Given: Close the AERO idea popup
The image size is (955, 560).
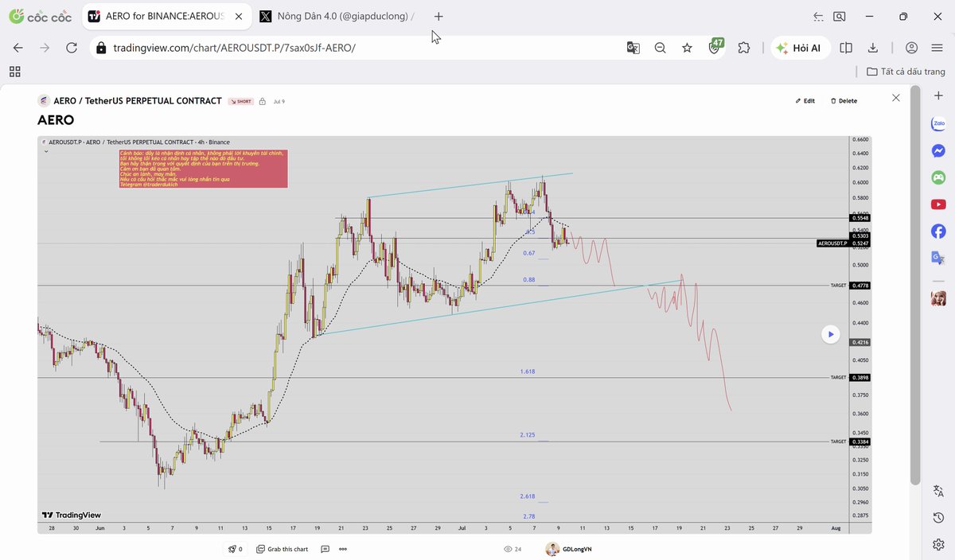Looking at the screenshot, I should 895,98.
